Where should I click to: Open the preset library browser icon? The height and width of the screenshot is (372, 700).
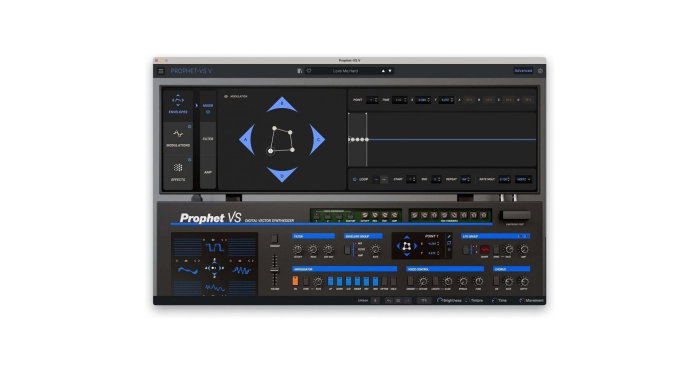[300, 71]
